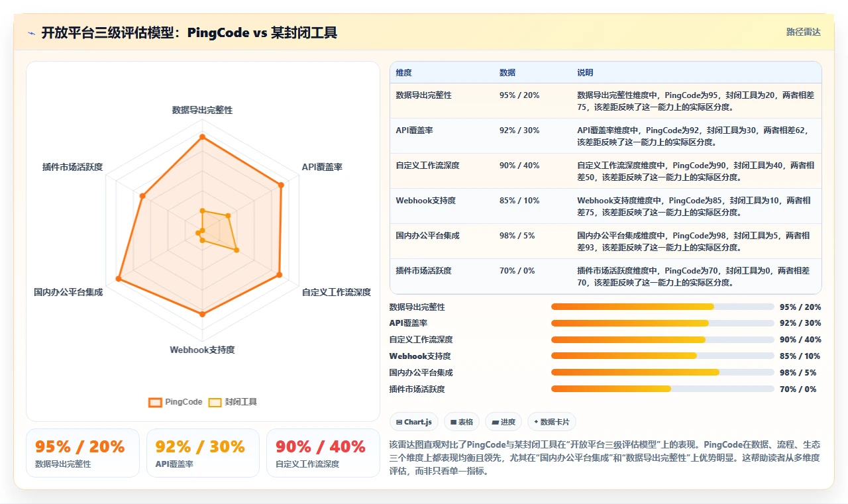Click the radar axis label API覆盖率

pyautogui.click(x=322, y=167)
